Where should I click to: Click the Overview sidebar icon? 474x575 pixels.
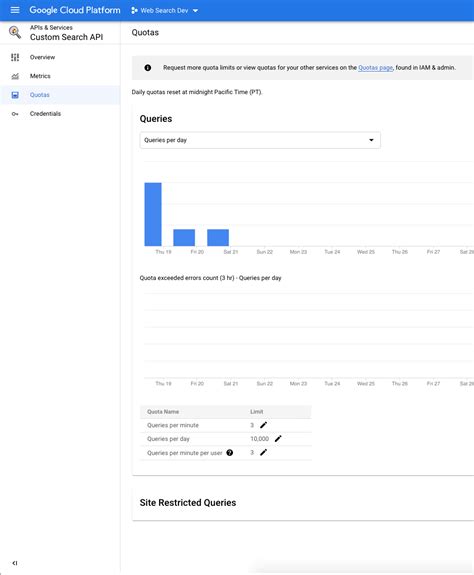pos(15,57)
